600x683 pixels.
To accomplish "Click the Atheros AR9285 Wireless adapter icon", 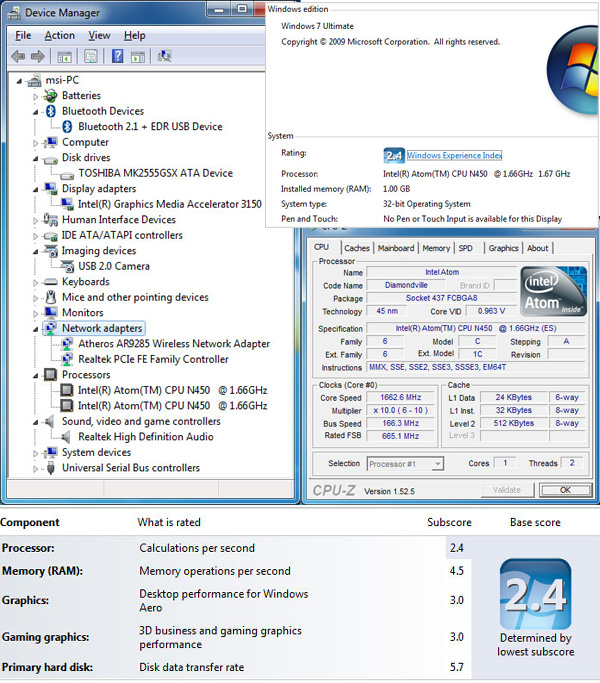I will (67, 344).
